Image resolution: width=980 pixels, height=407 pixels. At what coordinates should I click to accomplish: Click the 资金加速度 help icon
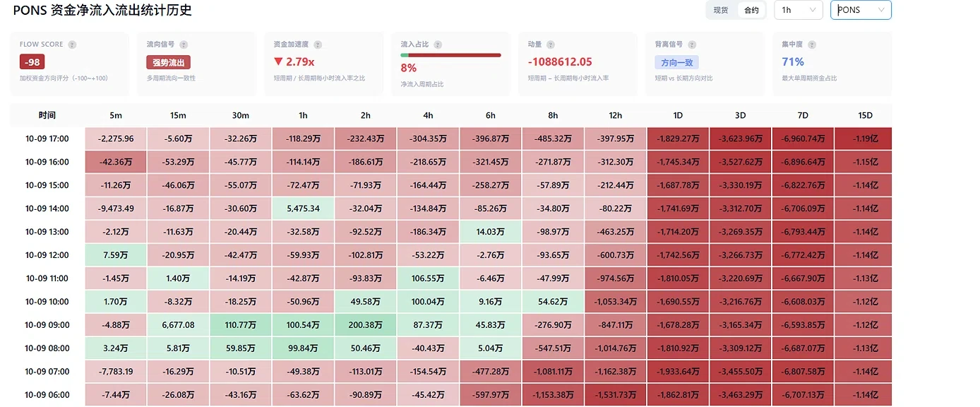[318, 45]
